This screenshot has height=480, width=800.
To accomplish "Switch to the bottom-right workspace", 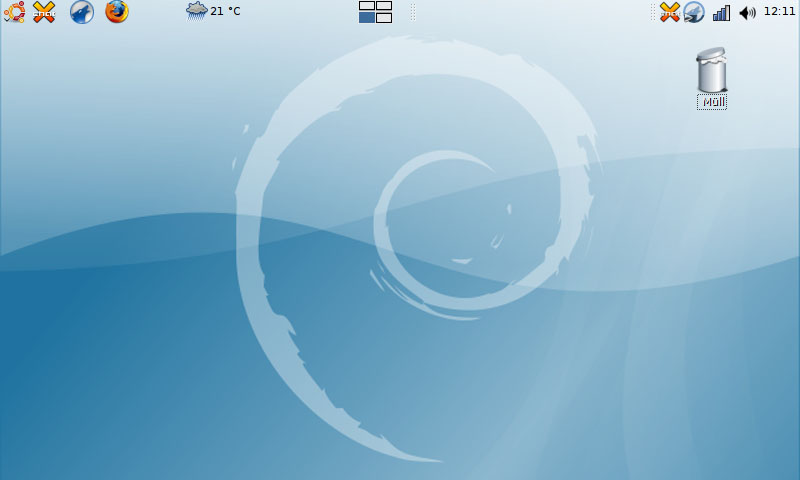I will [x=384, y=17].
